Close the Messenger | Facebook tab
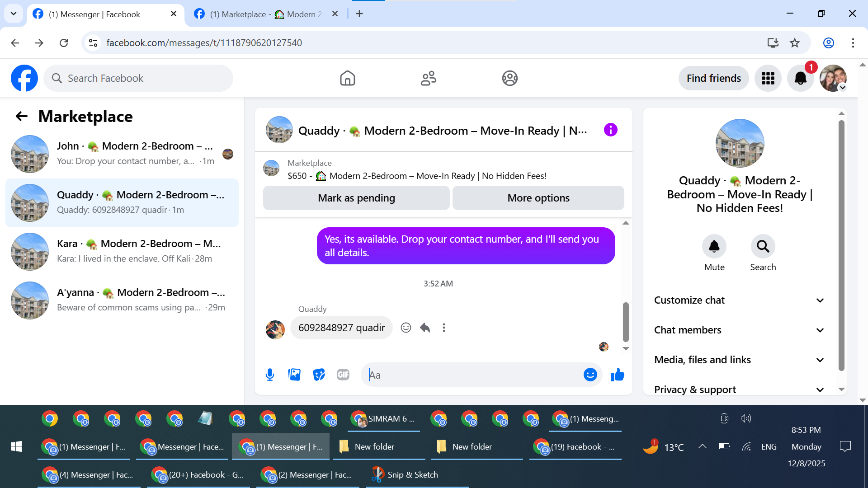The image size is (868, 488). coord(174,14)
